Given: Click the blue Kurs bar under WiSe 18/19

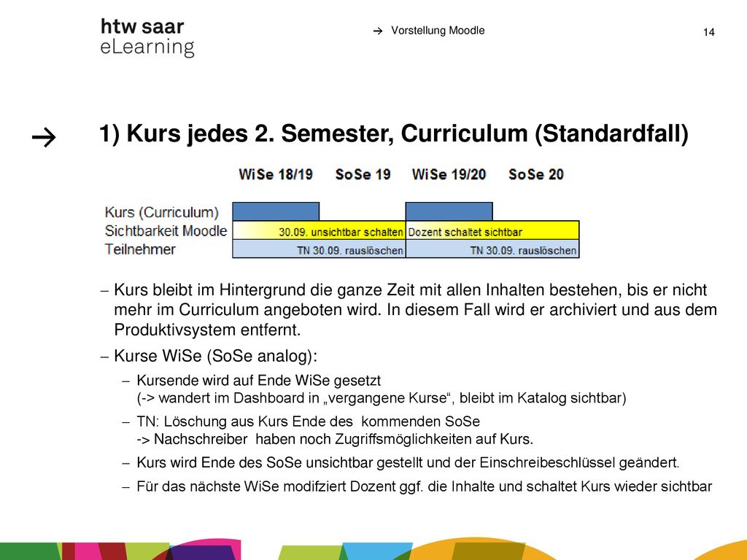Looking at the screenshot, I should 276,211.
